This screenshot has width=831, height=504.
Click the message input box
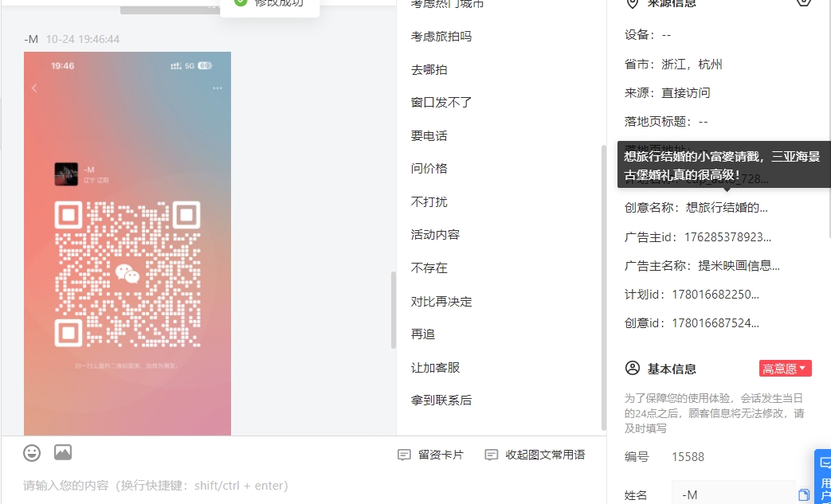[302, 486]
